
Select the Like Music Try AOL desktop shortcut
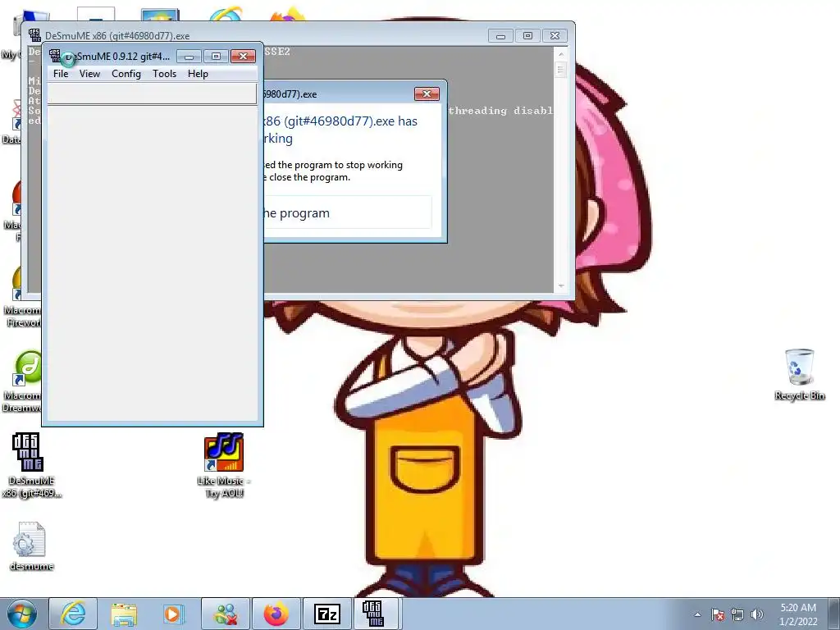click(x=224, y=465)
